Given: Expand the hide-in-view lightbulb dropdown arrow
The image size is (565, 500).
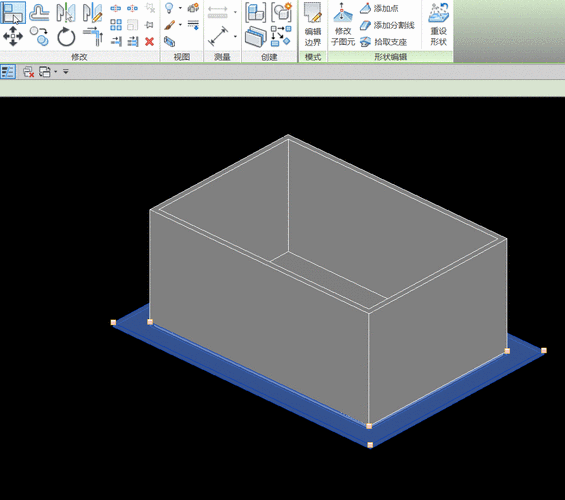Looking at the screenshot, I should coord(180,8).
